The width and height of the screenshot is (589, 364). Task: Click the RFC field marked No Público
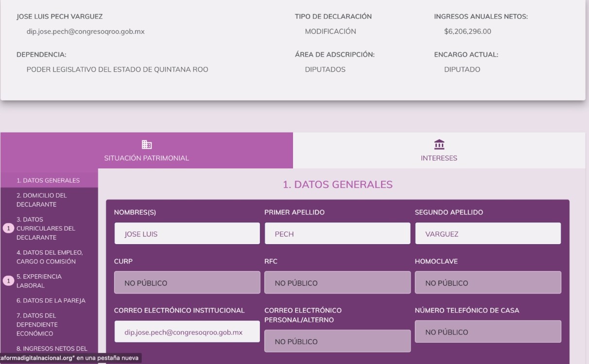click(337, 283)
